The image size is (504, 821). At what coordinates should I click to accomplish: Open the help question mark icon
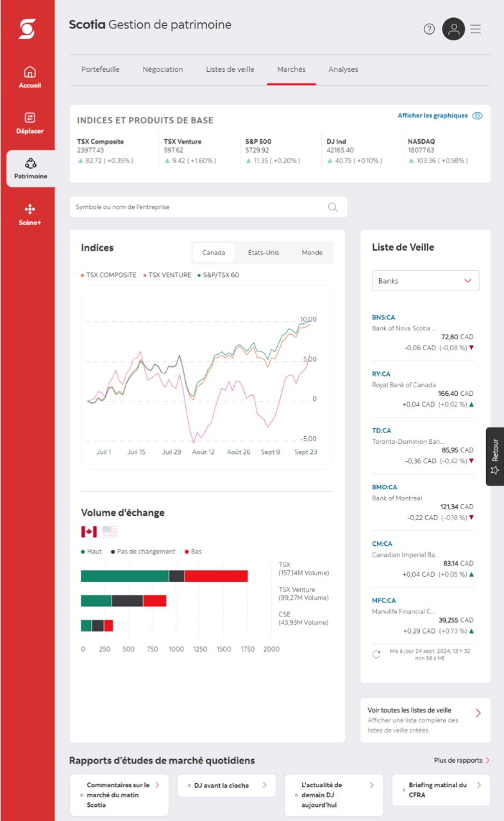click(430, 29)
